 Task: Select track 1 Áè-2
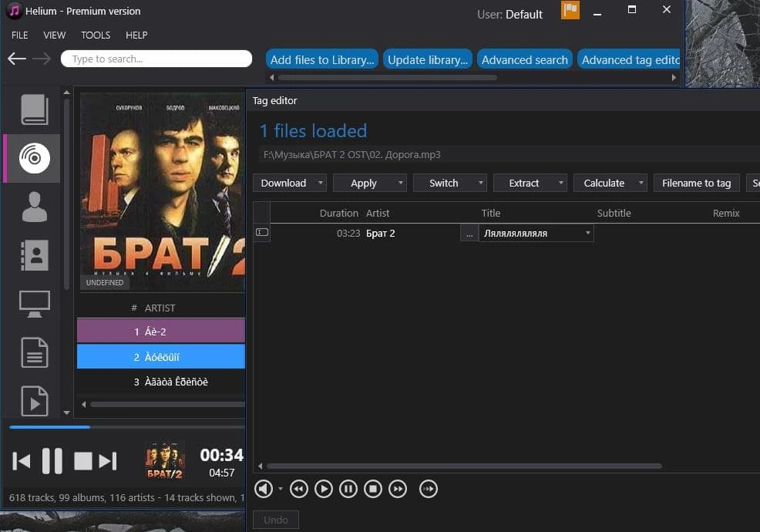pyautogui.click(x=161, y=332)
